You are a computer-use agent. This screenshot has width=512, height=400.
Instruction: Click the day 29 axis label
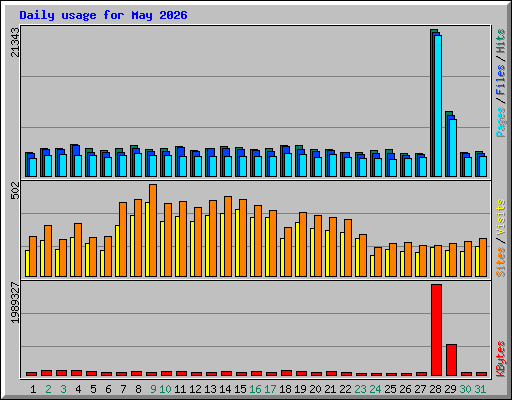[450, 389]
